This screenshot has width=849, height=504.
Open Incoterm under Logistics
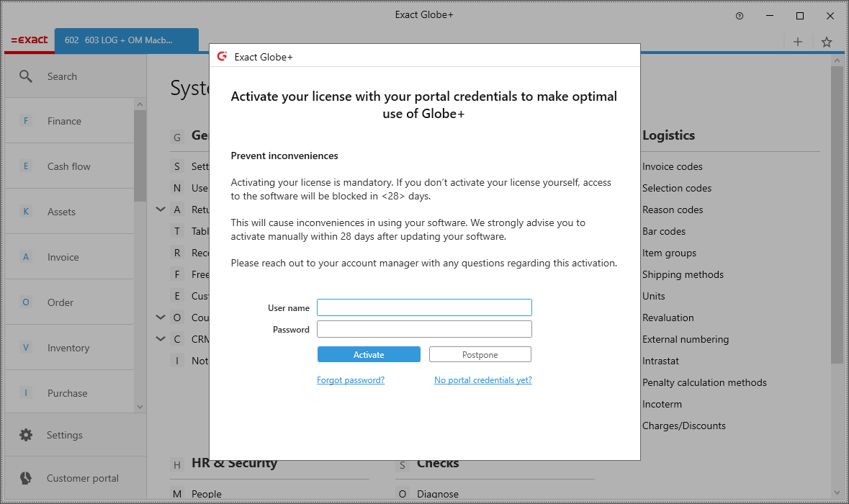coord(662,405)
